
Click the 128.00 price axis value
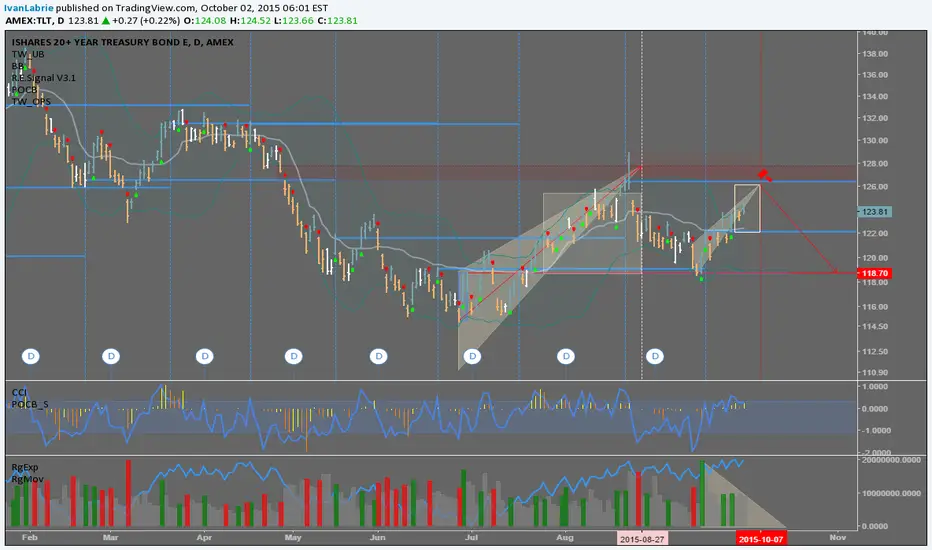pos(875,164)
